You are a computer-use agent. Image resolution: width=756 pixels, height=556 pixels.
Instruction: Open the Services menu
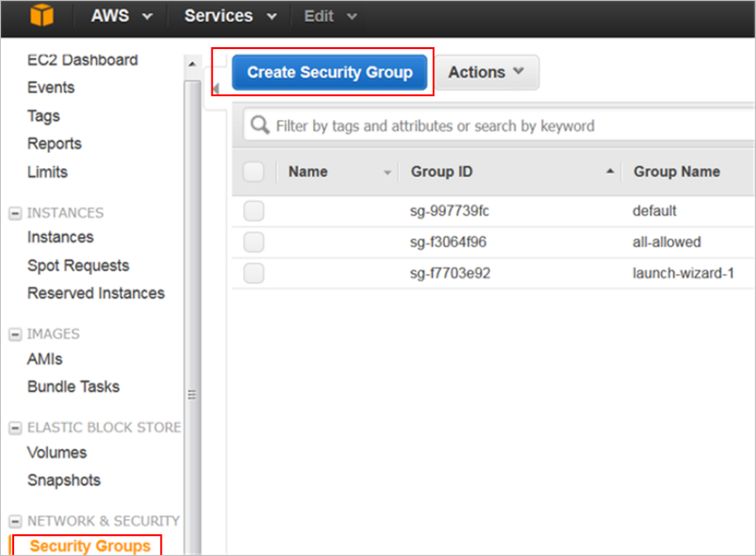pyautogui.click(x=230, y=16)
